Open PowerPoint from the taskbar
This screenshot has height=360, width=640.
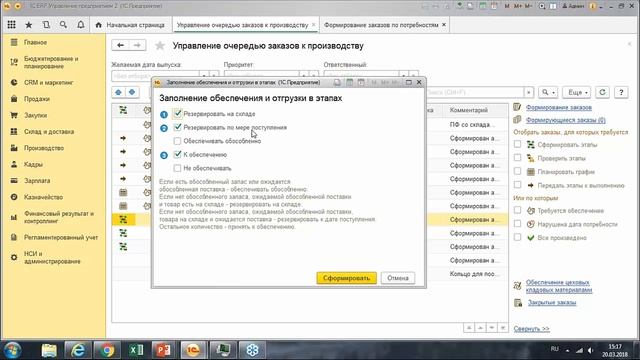[163, 350]
